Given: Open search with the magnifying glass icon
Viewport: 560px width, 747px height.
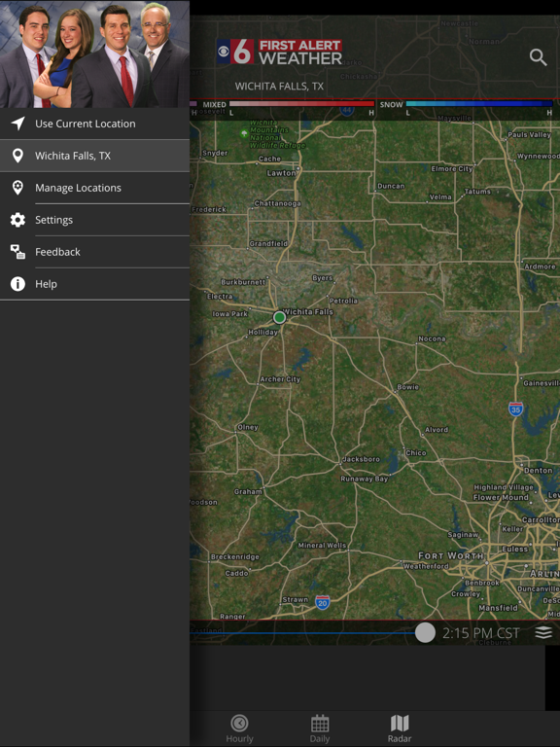Looking at the screenshot, I should tap(538, 57).
